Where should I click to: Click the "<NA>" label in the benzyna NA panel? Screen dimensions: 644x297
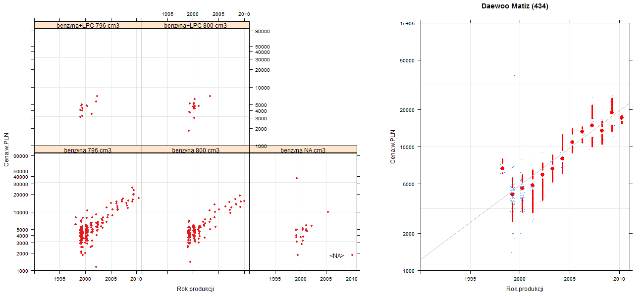click(x=337, y=255)
